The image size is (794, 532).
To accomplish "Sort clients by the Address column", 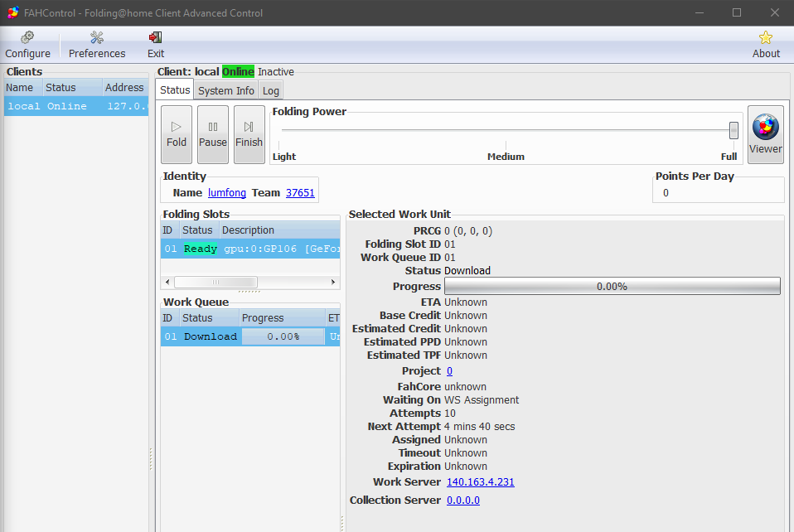I will tap(125, 88).
